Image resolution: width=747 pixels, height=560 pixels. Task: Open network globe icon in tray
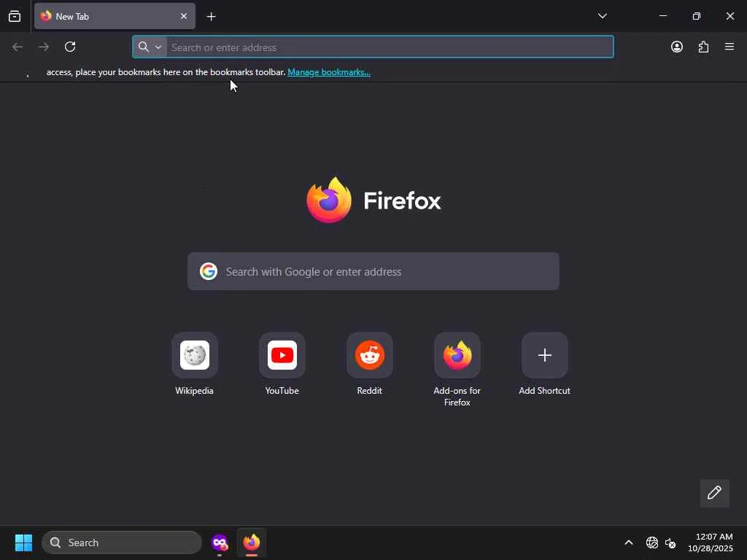pos(651,542)
